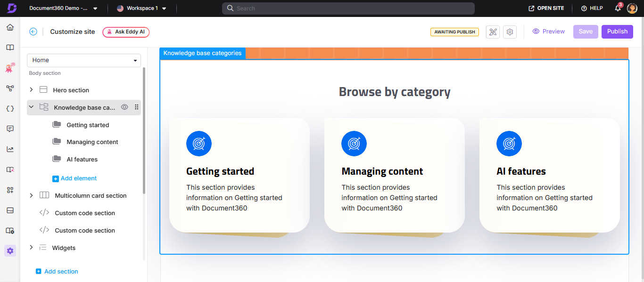Image resolution: width=644 pixels, height=282 pixels.
Task: Open the Documentation book icon in sidebar
Action: click(10, 48)
